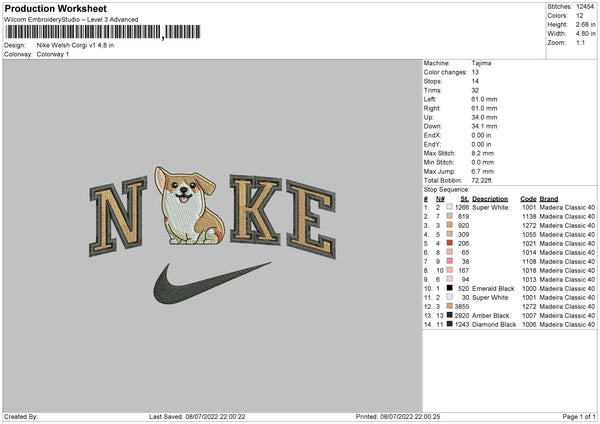Click design name 'Nike Welsh Corgi v1 4,8 in'

(x=75, y=45)
